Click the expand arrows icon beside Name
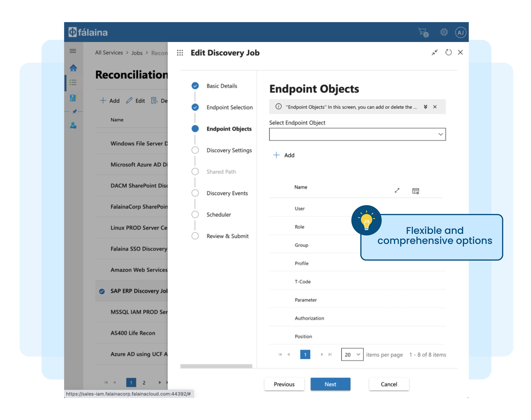This screenshot has height=420, width=531. tap(397, 190)
